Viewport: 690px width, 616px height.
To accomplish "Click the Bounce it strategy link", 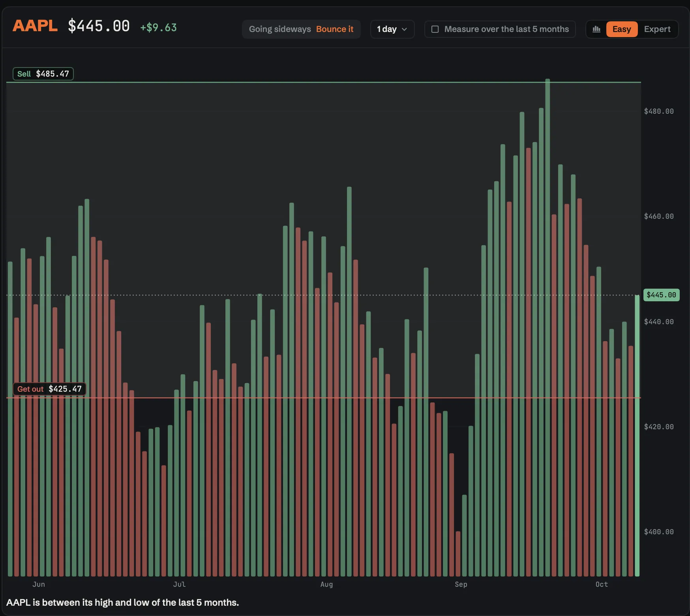I will [335, 29].
